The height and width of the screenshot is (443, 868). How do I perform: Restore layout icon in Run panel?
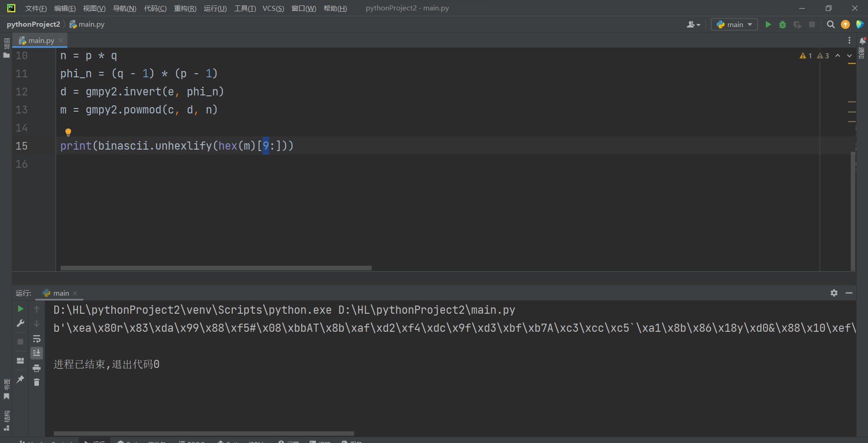point(20,360)
